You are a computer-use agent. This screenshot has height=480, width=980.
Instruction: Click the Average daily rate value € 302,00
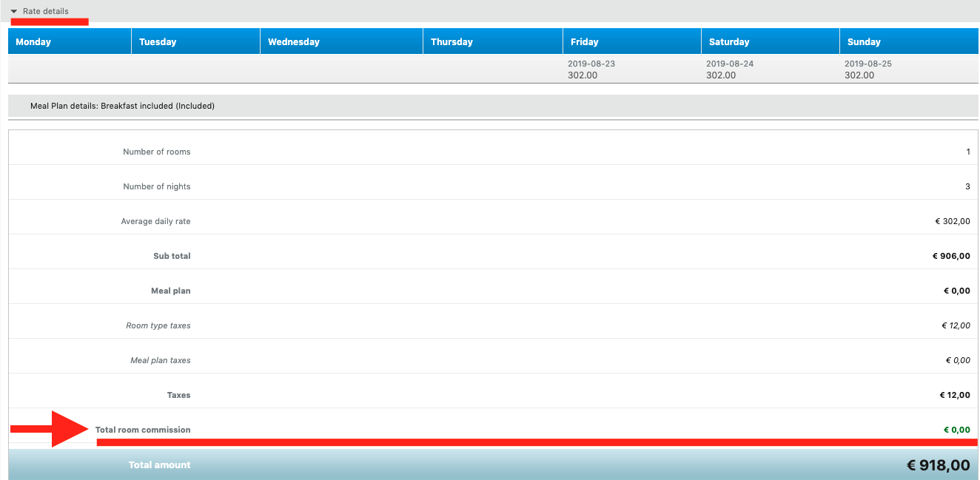tap(953, 221)
